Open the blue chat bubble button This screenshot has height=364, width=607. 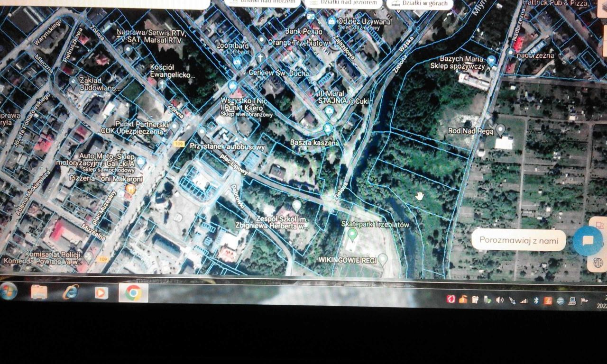point(588,241)
